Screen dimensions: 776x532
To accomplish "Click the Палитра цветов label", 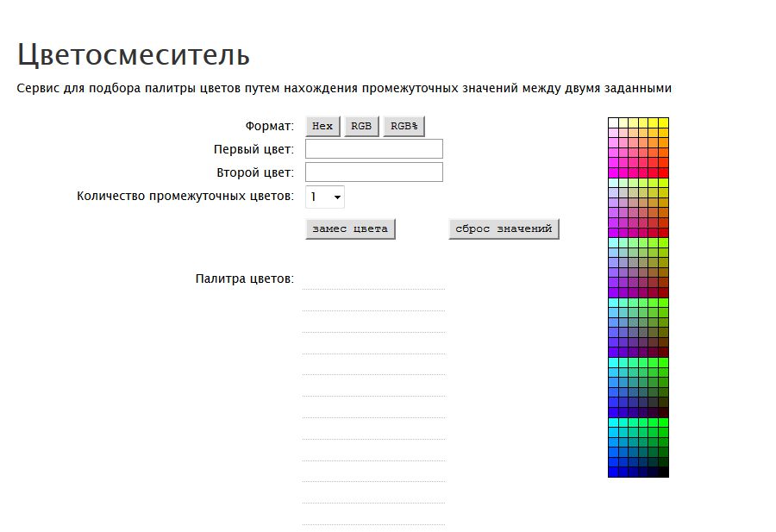I will coord(245,279).
